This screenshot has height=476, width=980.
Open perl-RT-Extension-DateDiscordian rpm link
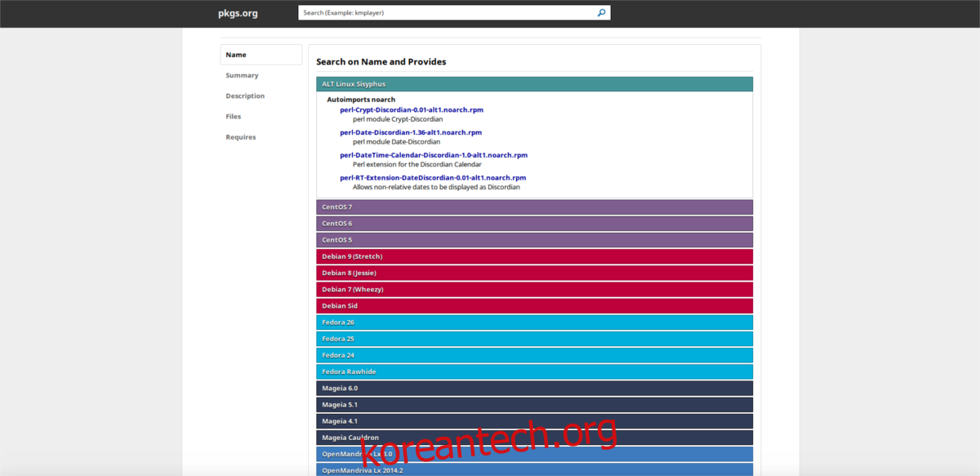433,177
